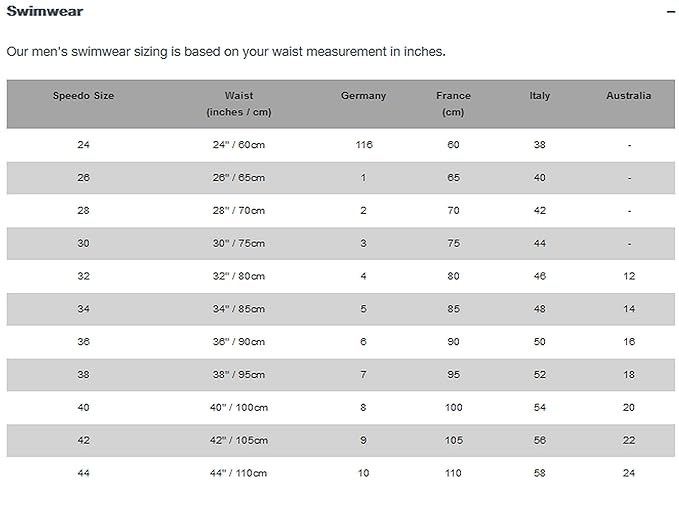The image size is (679, 505).
Task: Click the Swimwear section heading
Action: pos(45,12)
